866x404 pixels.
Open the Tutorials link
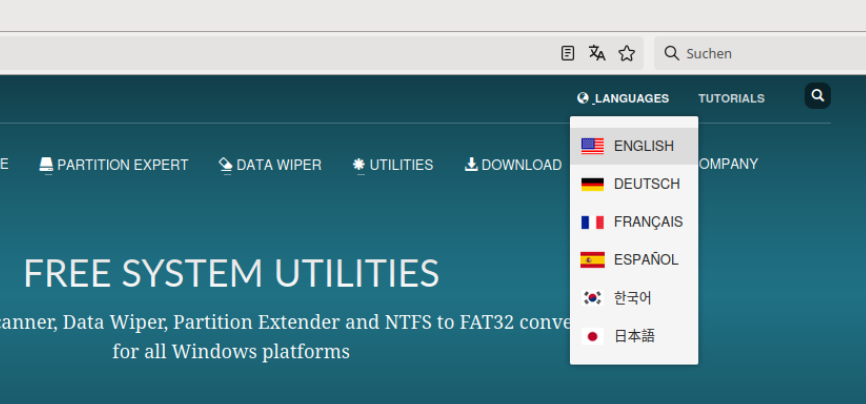pos(731,98)
